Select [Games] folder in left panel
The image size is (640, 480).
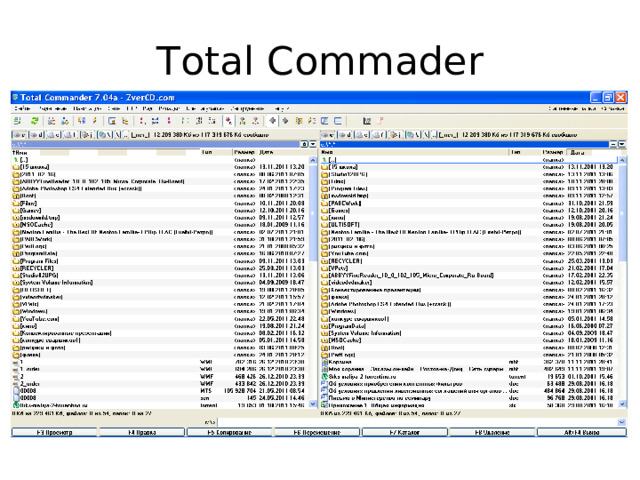point(160,211)
